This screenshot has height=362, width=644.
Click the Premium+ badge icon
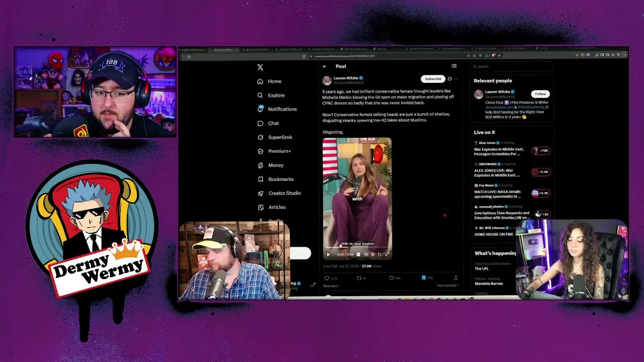(x=260, y=151)
